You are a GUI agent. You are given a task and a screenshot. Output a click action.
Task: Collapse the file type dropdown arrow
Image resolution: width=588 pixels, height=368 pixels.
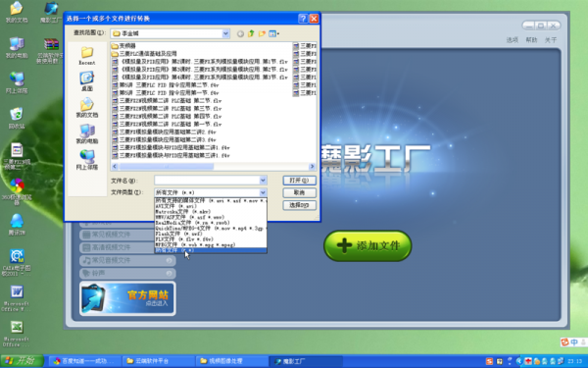(x=263, y=192)
